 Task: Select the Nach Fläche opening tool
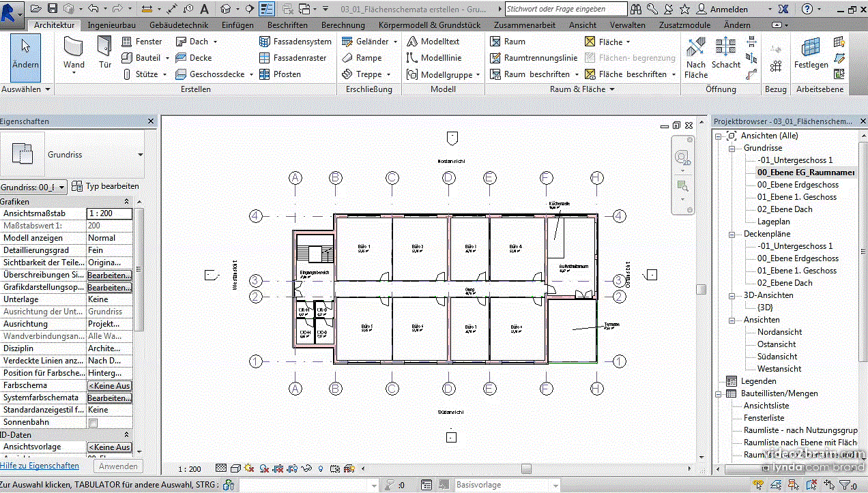point(696,58)
